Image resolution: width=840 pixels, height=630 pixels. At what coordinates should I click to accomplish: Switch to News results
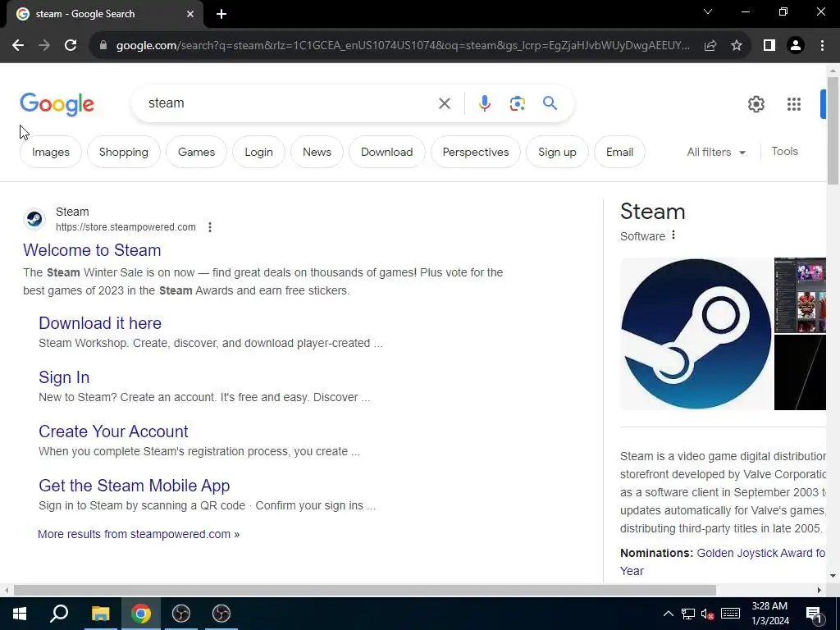[x=317, y=152]
